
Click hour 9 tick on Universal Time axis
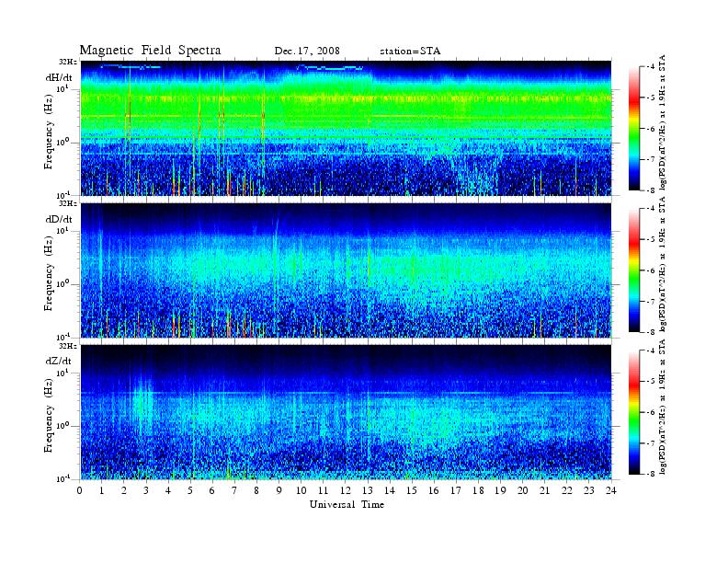(x=279, y=490)
